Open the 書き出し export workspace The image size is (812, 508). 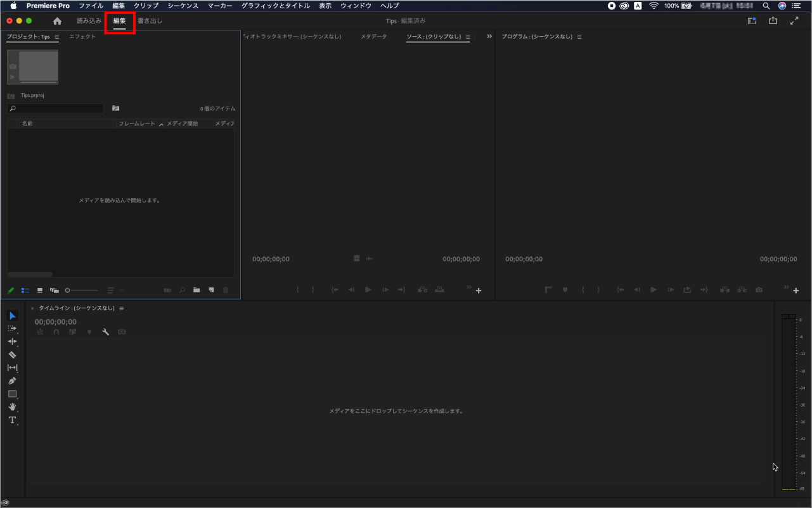pos(150,21)
